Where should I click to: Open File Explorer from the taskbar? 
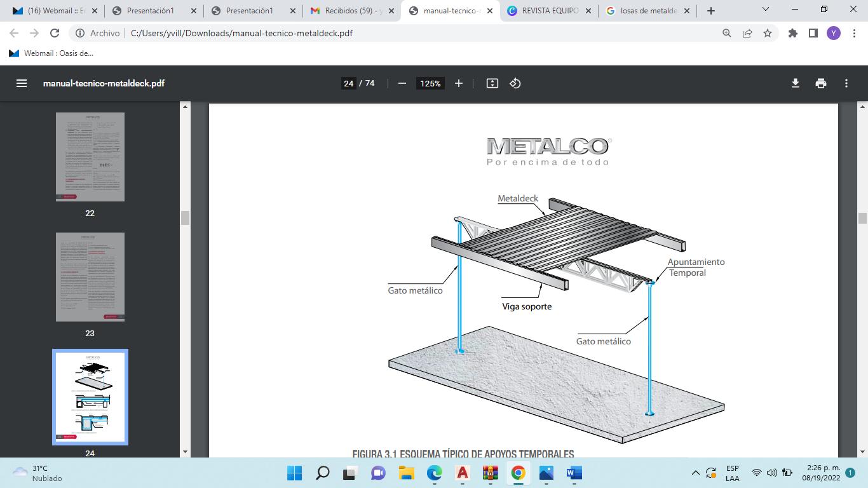[x=406, y=473]
